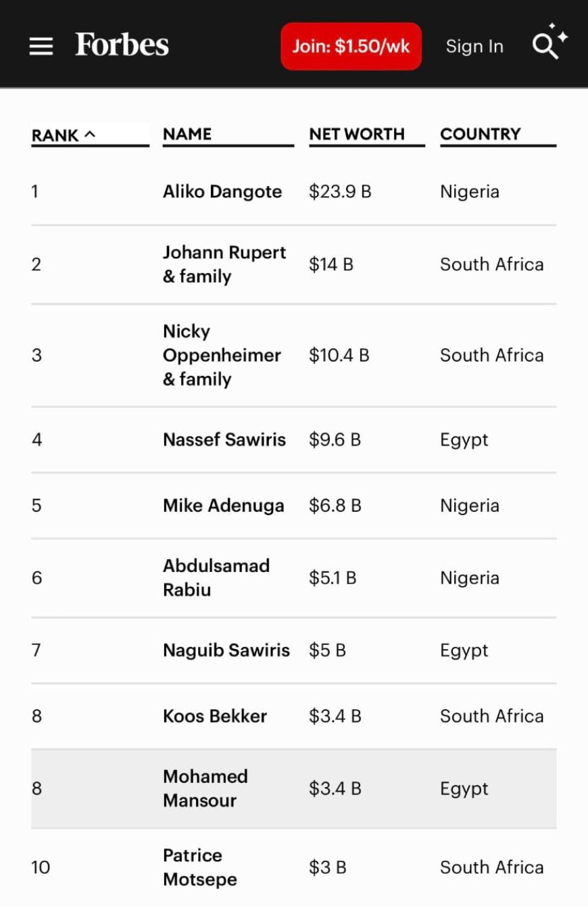Open Nassef Sawiris profile
Screen dimensions: 588x906
pos(224,439)
